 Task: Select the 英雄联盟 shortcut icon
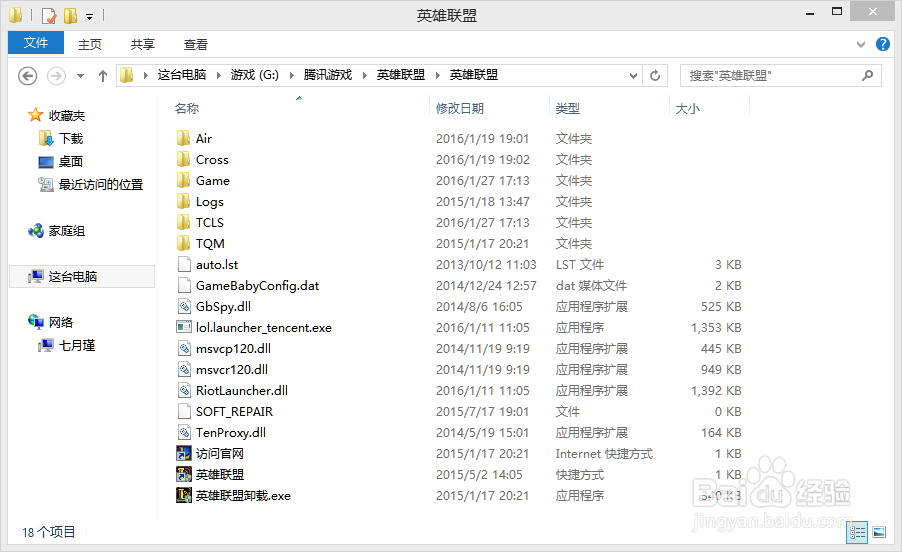pyautogui.click(x=184, y=474)
